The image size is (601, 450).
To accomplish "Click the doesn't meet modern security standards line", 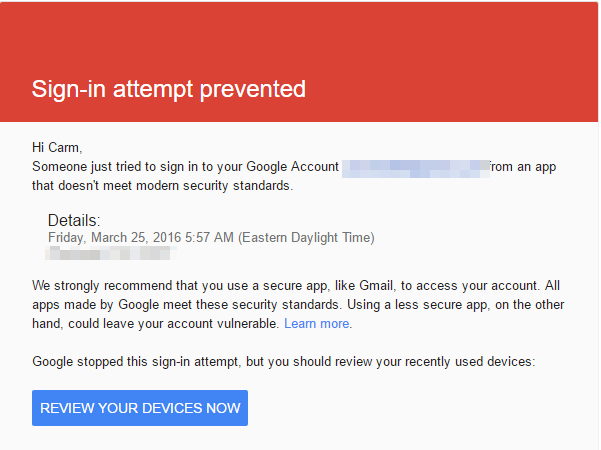I will click(x=163, y=186).
